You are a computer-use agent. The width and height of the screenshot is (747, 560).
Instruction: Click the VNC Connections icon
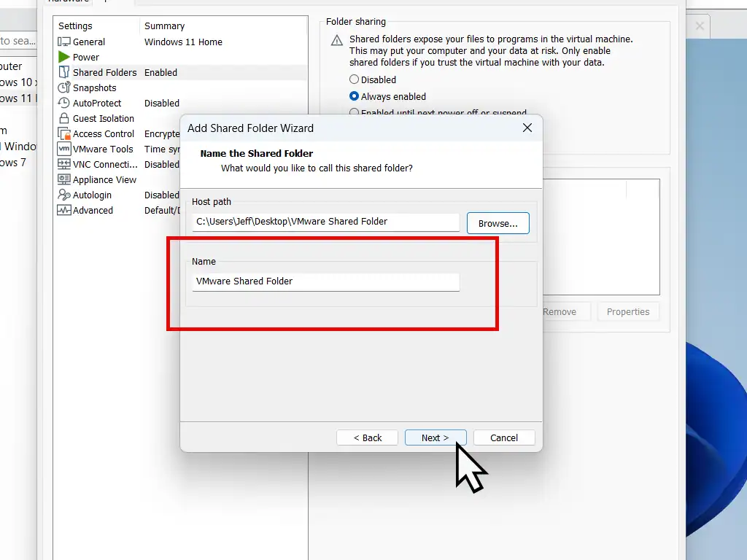(64, 164)
